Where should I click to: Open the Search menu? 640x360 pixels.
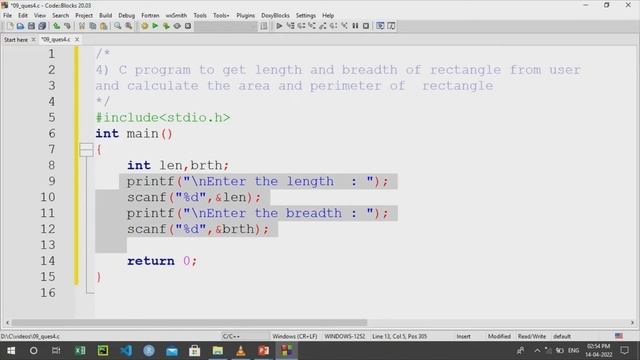pos(60,15)
